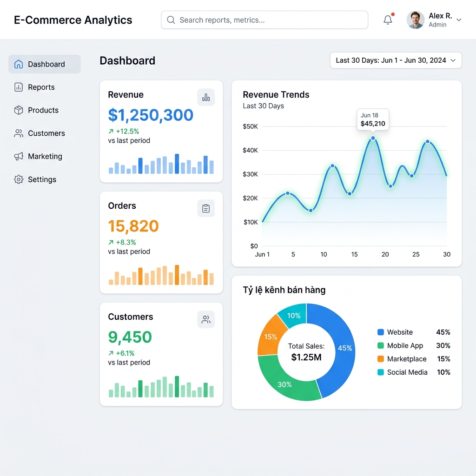Select the Dashboard sidebar item
476x476 pixels.
pos(45,64)
